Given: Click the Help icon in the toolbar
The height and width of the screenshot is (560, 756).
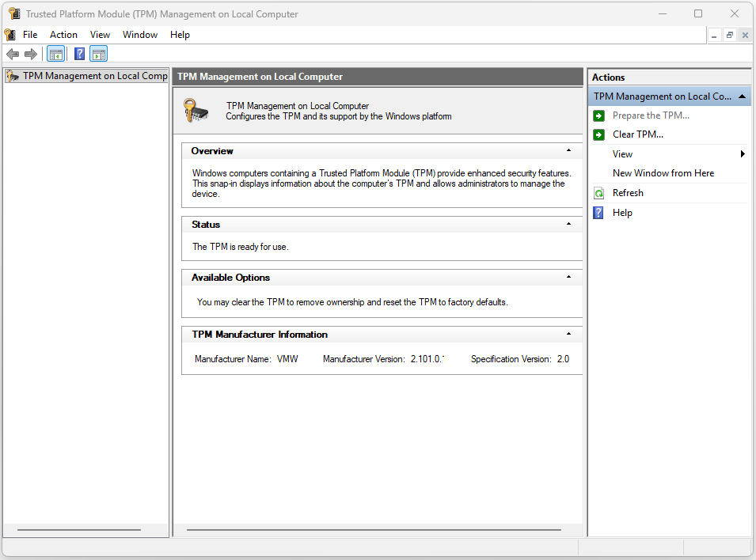Looking at the screenshot, I should 78,54.
